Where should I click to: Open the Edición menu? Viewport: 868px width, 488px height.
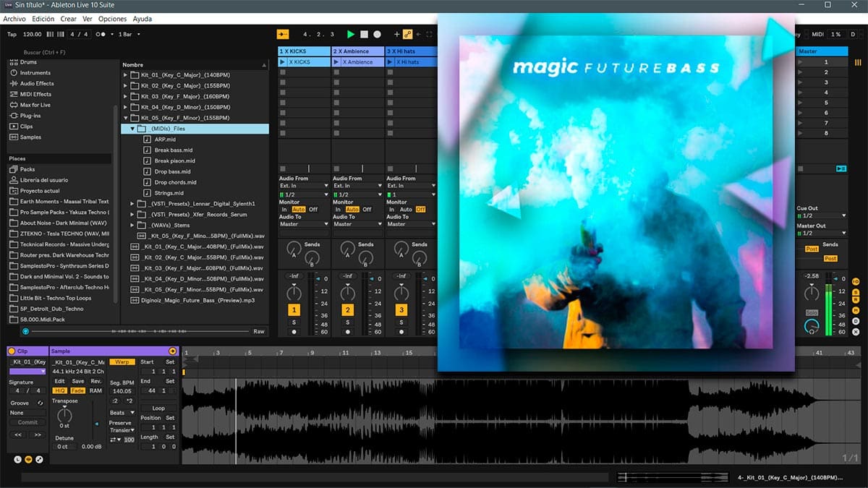(43, 19)
